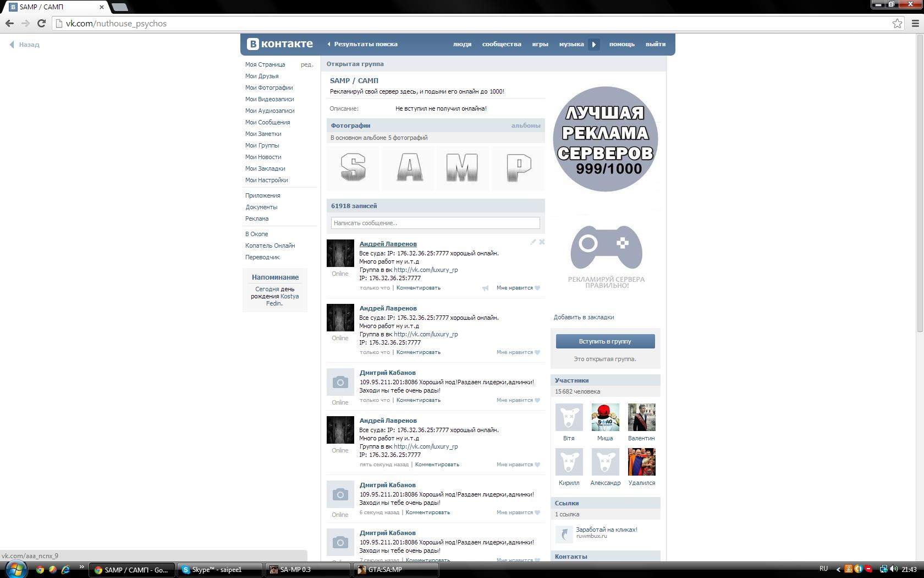Viewport: 924px width, 578px height.
Task: Open the letter M photo thumbnail
Action: pos(462,168)
